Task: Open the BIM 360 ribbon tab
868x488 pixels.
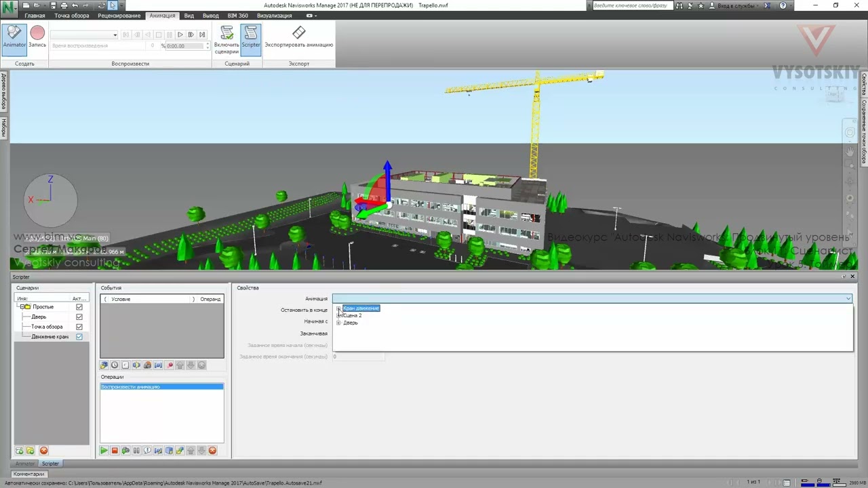Action: (x=237, y=16)
